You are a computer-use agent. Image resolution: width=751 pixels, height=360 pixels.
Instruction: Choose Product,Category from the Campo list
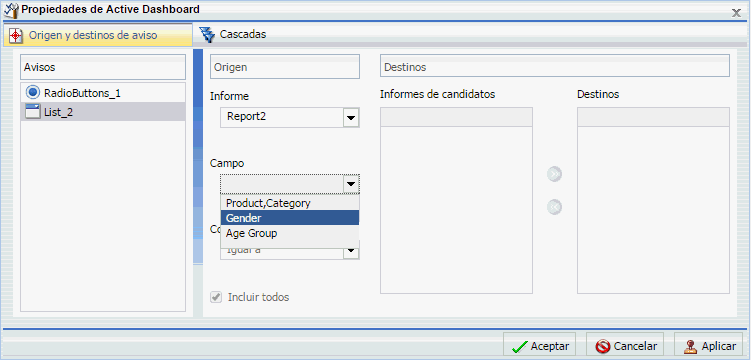click(x=290, y=203)
